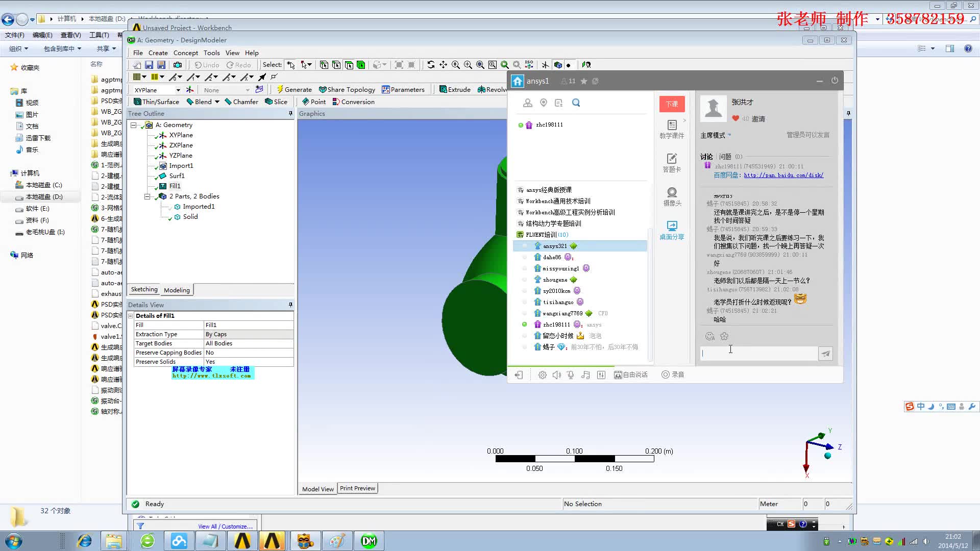The width and height of the screenshot is (980, 551).
Task: Toggle pin on Tree Outline panel
Action: pyautogui.click(x=290, y=113)
